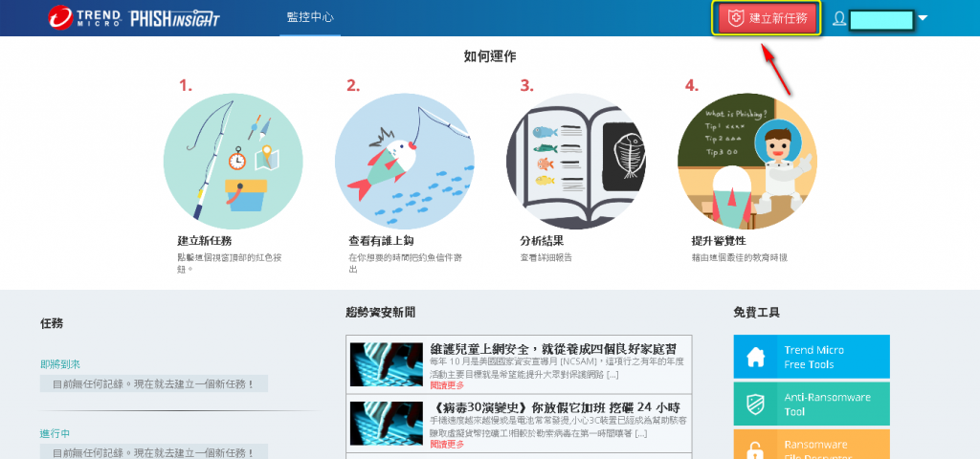Open the fishing rod 建立新任務 illustration
The image size is (980, 459).
[x=234, y=162]
